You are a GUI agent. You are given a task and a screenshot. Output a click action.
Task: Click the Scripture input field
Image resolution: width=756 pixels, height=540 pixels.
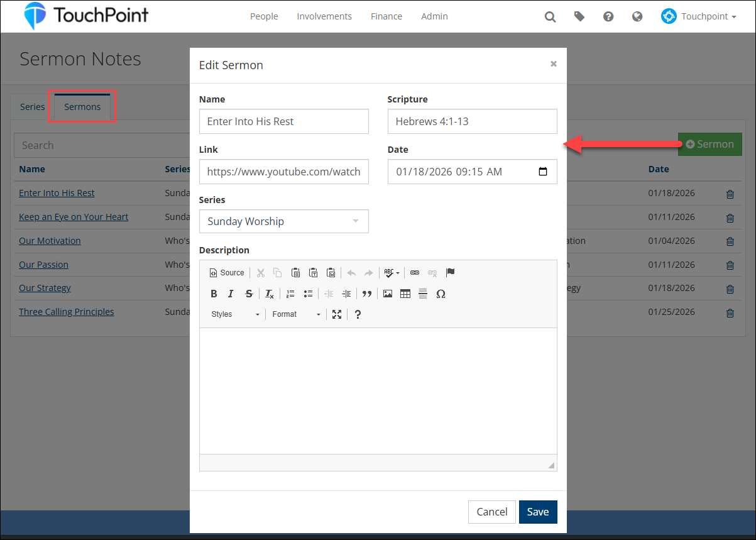click(x=472, y=121)
